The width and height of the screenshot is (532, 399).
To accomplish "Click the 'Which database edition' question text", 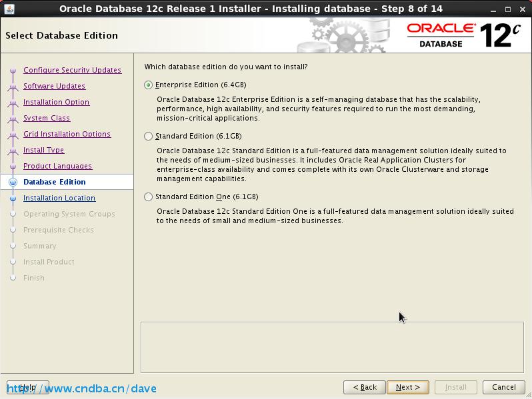I will pos(226,67).
